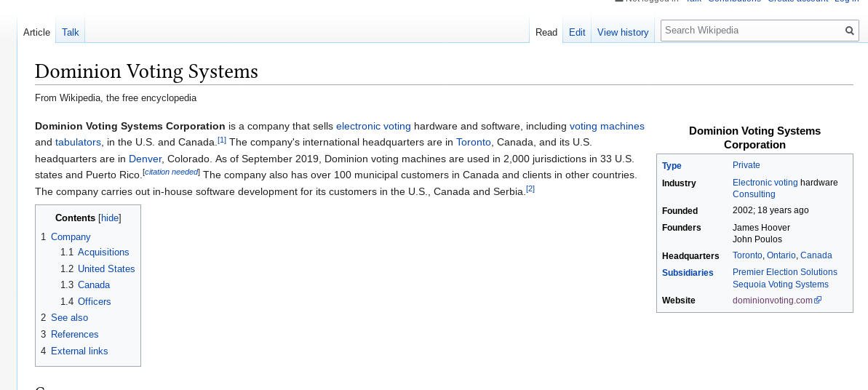868x390 pixels.
Task: Click external link icon beside dominionvoting.com
Action: tap(819, 300)
